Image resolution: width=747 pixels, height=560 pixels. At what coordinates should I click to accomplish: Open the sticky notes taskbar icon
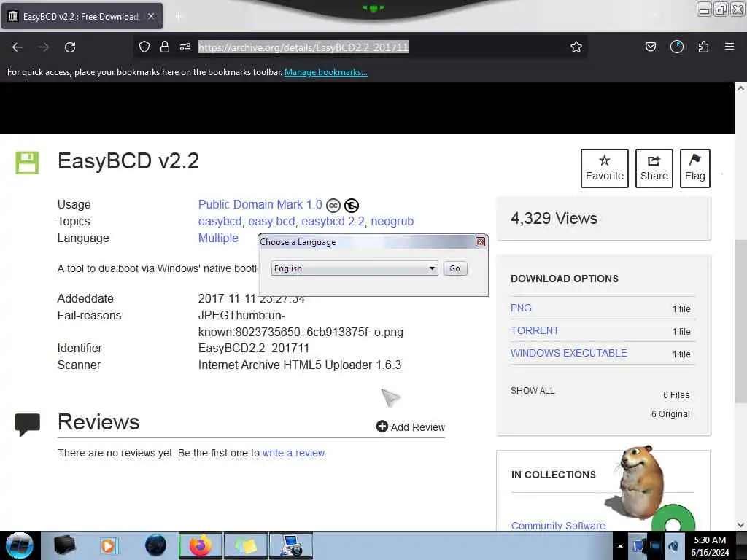point(245,545)
